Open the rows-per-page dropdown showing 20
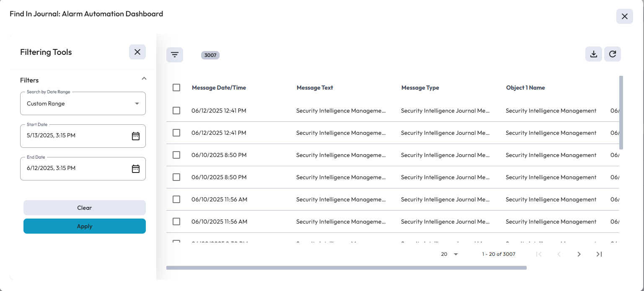 (x=450, y=254)
